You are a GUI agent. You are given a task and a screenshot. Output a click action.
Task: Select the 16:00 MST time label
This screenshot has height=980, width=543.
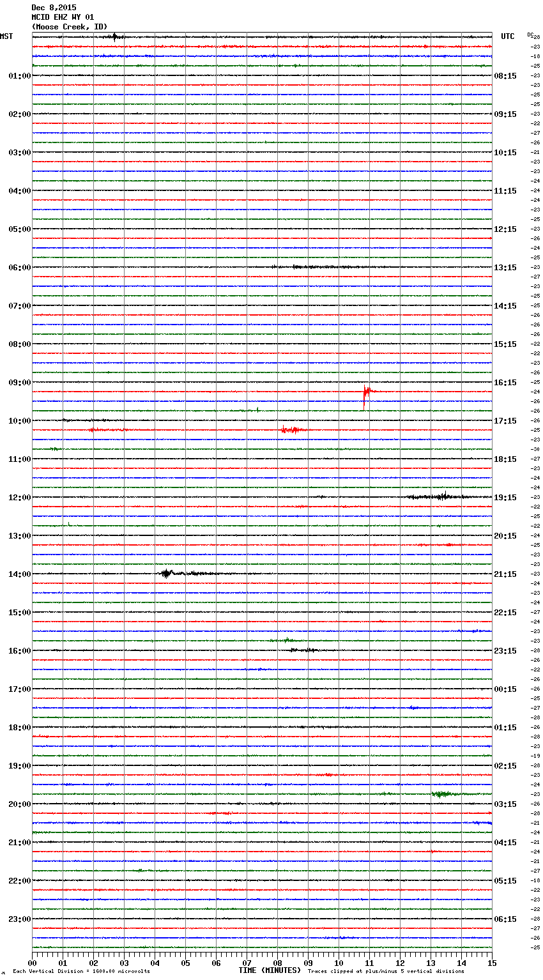(x=20, y=651)
